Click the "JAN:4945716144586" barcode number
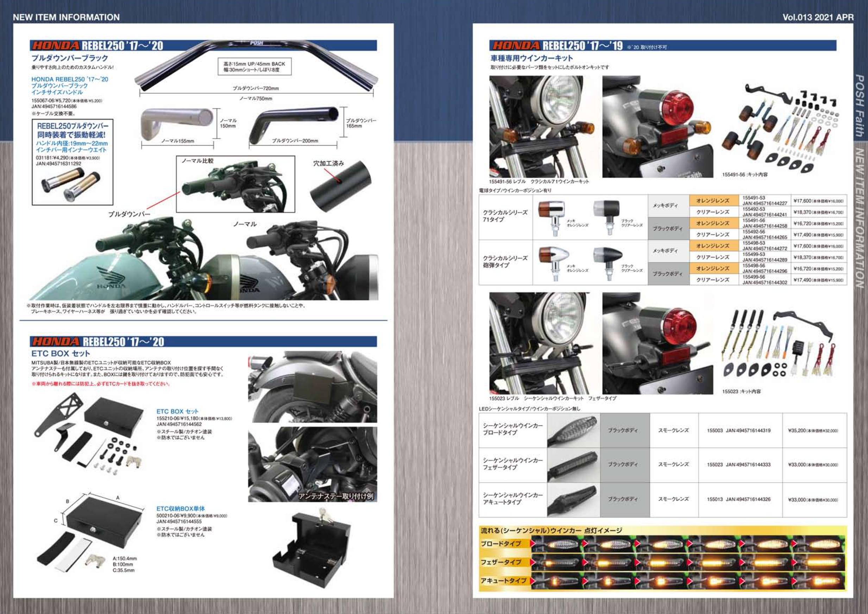Image resolution: width=868 pixels, height=614 pixels. [x=54, y=106]
